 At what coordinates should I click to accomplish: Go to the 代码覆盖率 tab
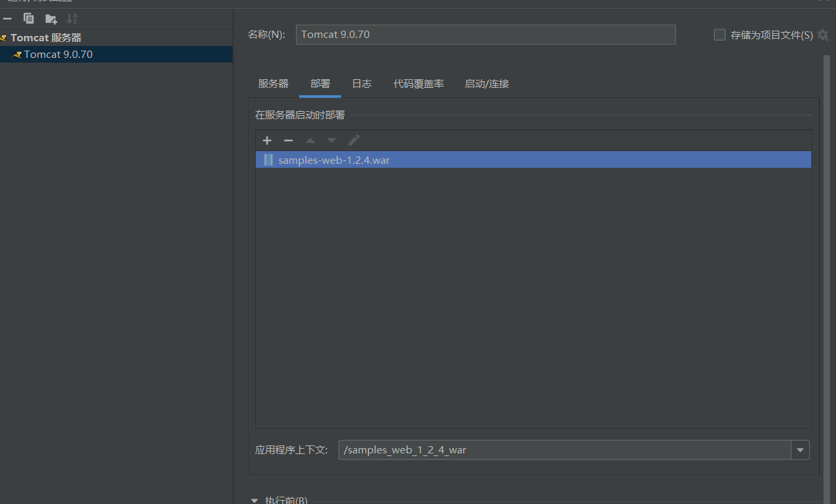coord(418,84)
